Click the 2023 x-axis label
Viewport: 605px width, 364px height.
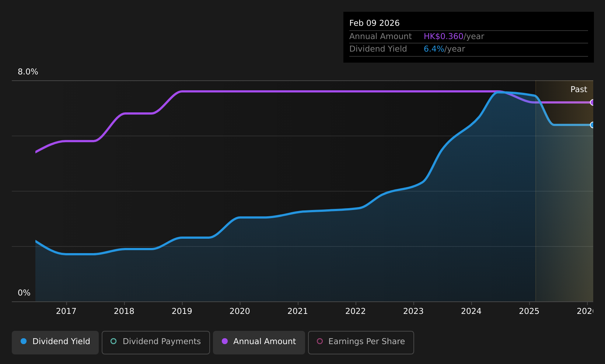coord(413,311)
